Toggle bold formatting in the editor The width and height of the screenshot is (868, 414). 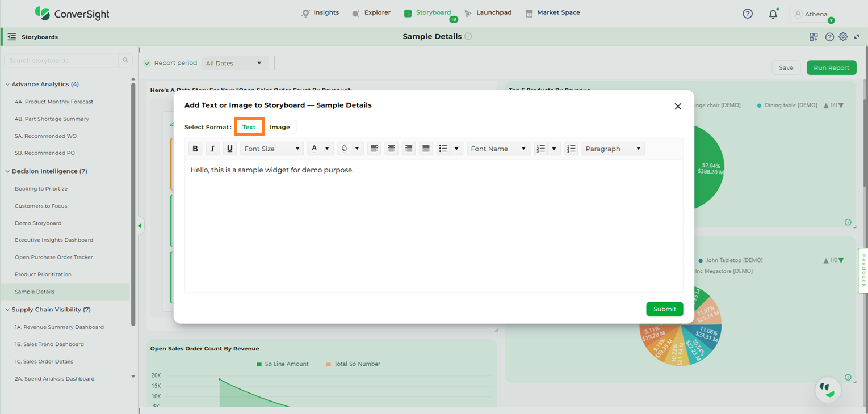click(195, 149)
